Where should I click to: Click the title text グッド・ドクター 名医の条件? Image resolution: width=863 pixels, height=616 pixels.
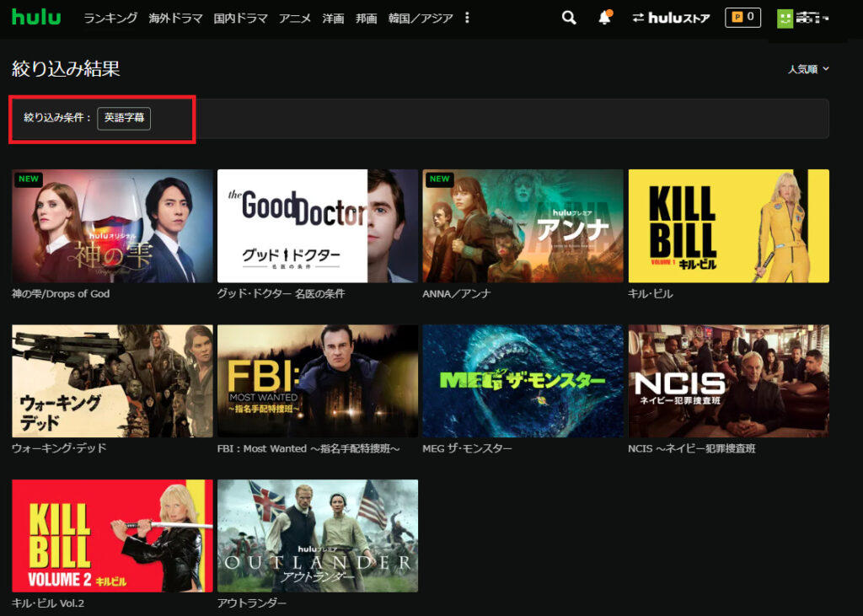(281, 294)
